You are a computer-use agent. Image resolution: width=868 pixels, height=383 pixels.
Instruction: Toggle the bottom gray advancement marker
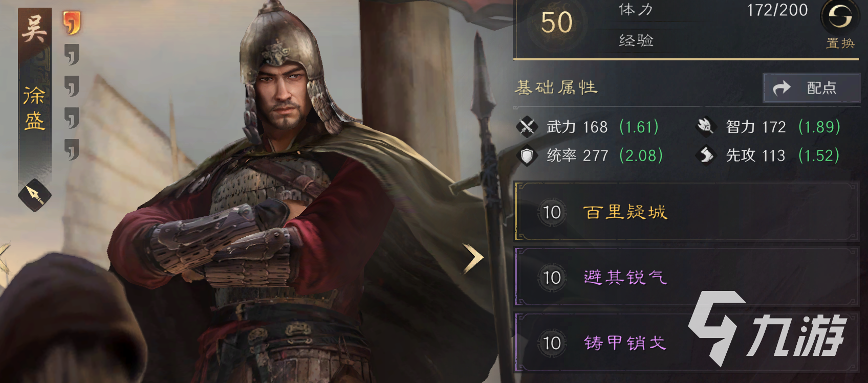click(x=72, y=149)
